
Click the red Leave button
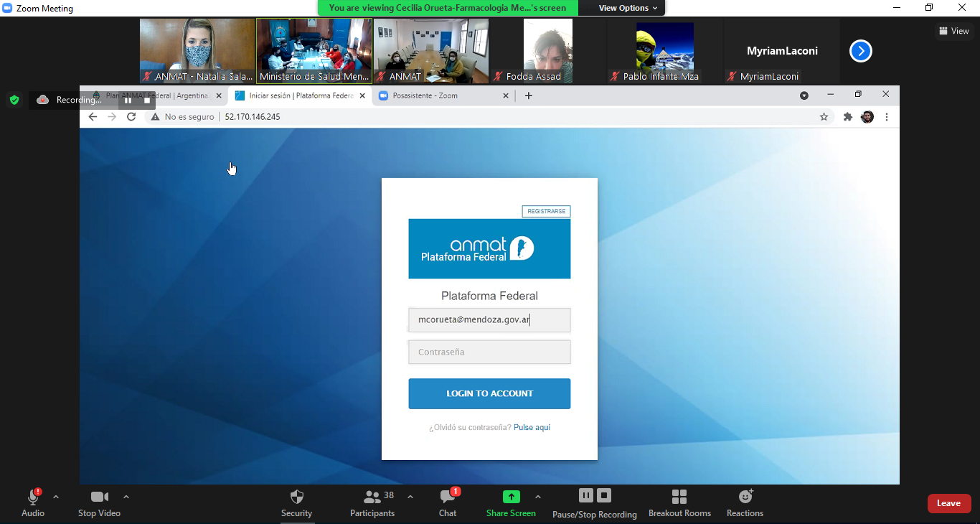click(x=948, y=503)
